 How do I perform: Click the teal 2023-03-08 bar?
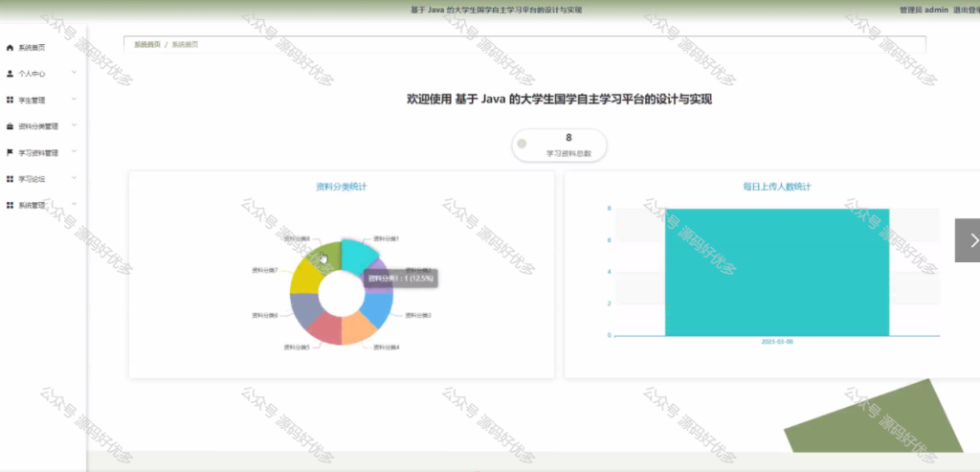point(777,272)
